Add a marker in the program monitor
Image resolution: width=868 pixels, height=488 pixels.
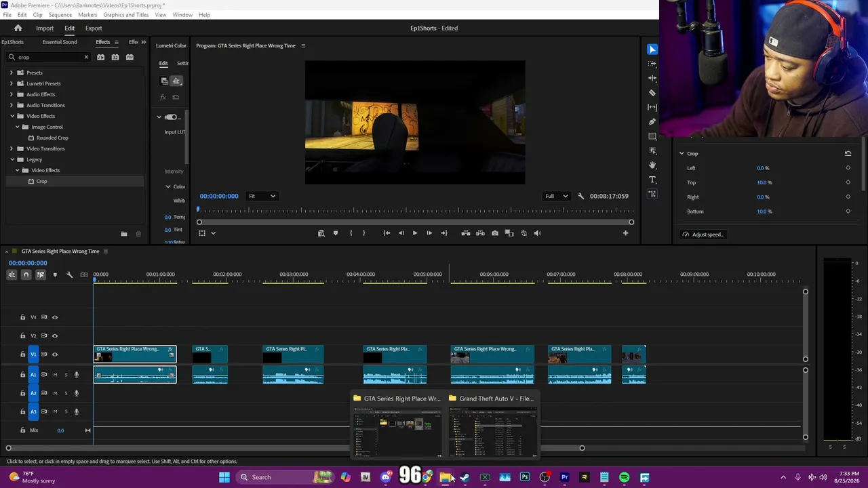click(336, 233)
